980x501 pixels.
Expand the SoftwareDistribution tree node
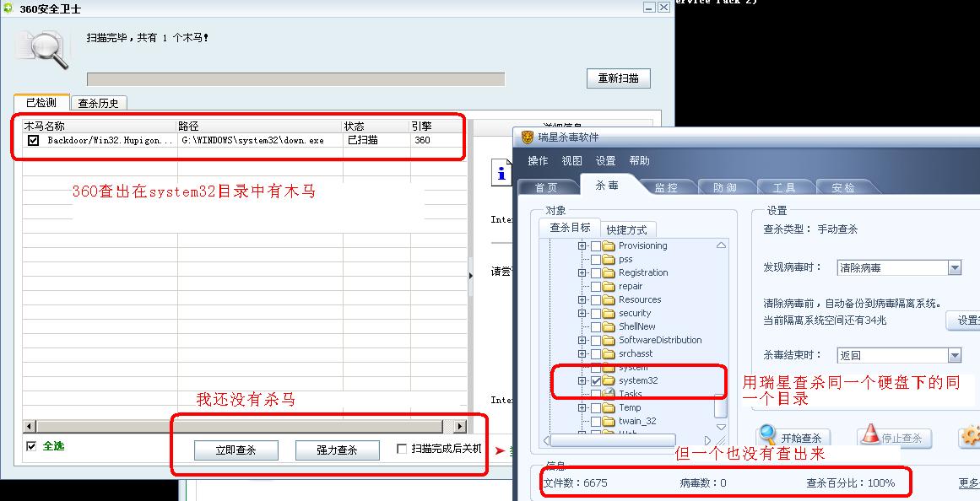582,341
